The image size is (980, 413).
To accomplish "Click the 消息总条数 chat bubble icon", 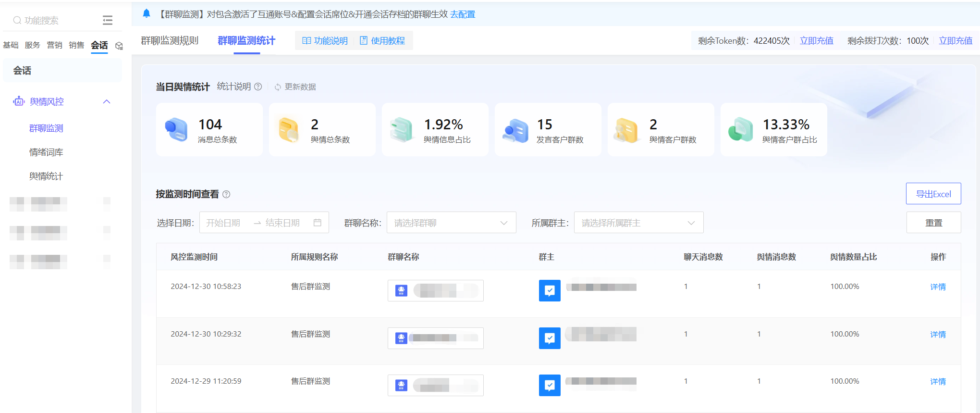I will click(x=176, y=129).
